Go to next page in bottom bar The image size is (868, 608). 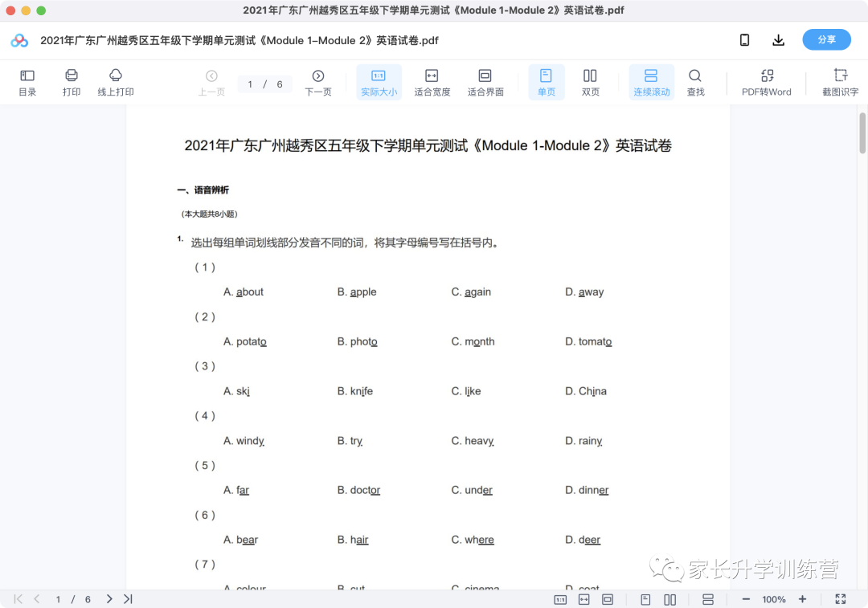coord(109,599)
